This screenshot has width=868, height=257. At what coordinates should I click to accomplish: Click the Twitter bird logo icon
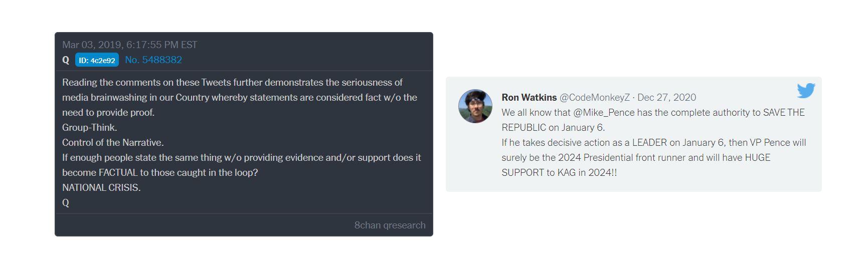click(x=805, y=91)
